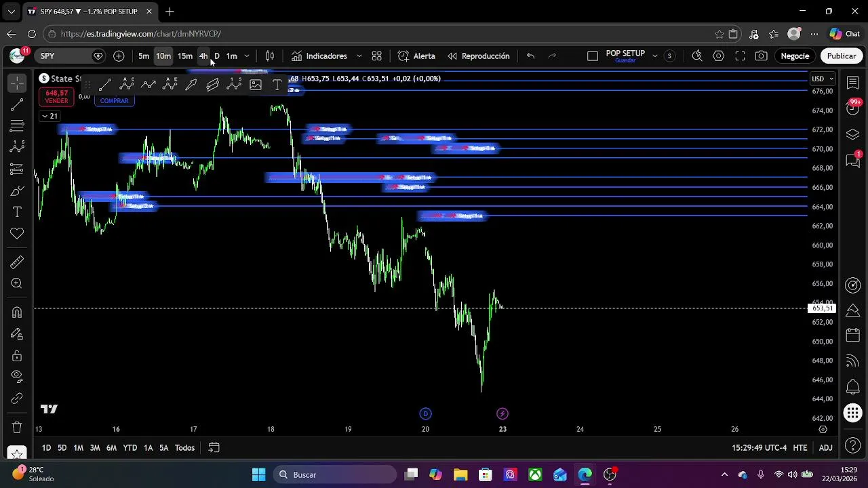Viewport: 868px width, 488px height.
Task: Enter fullscreen mode
Action: [x=740, y=56]
